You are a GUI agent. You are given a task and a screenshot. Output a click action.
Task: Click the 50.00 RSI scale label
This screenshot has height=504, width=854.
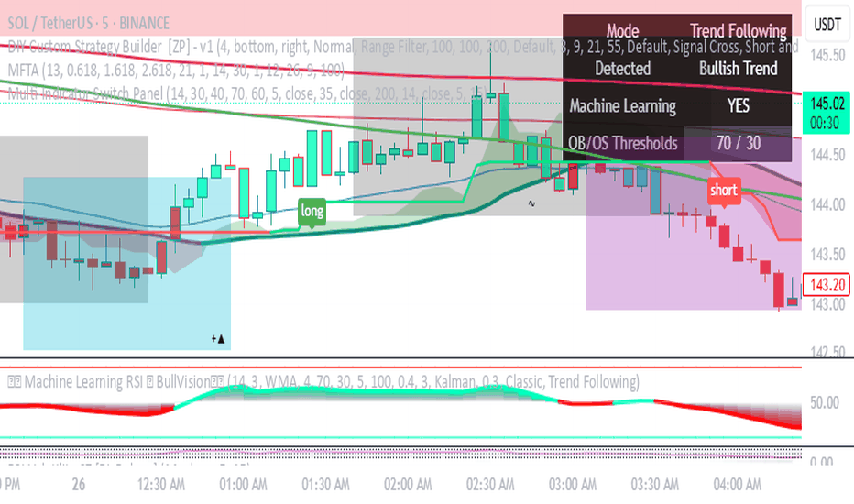click(824, 402)
